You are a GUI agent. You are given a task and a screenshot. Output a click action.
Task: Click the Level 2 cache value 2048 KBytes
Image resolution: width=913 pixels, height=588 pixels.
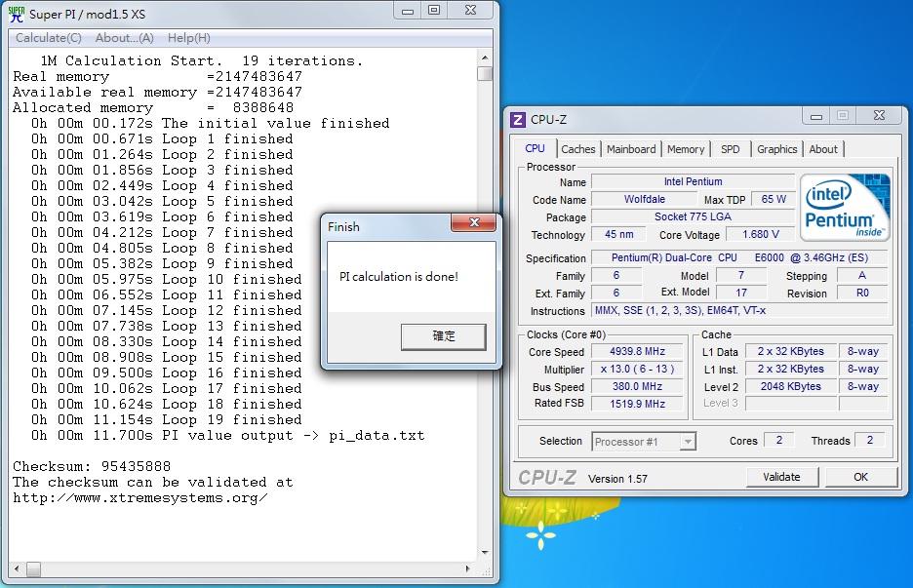tap(790, 386)
